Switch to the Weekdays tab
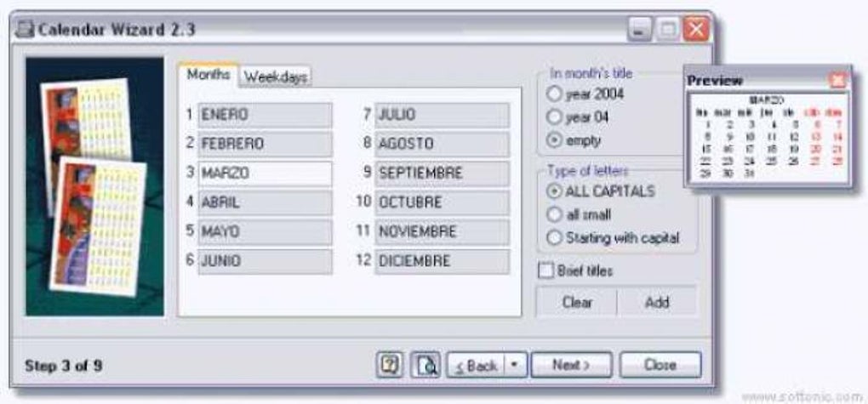 276,77
